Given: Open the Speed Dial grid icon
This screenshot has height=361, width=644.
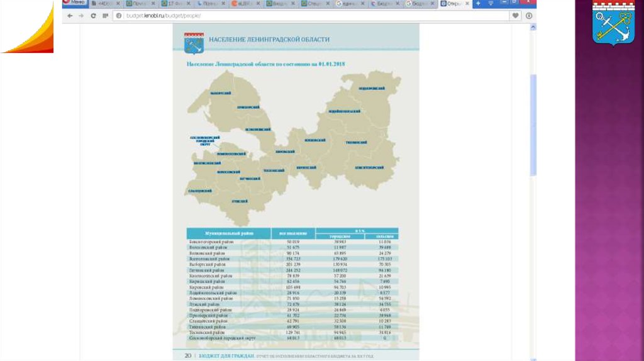Looking at the screenshot, I should pos(105,16).
